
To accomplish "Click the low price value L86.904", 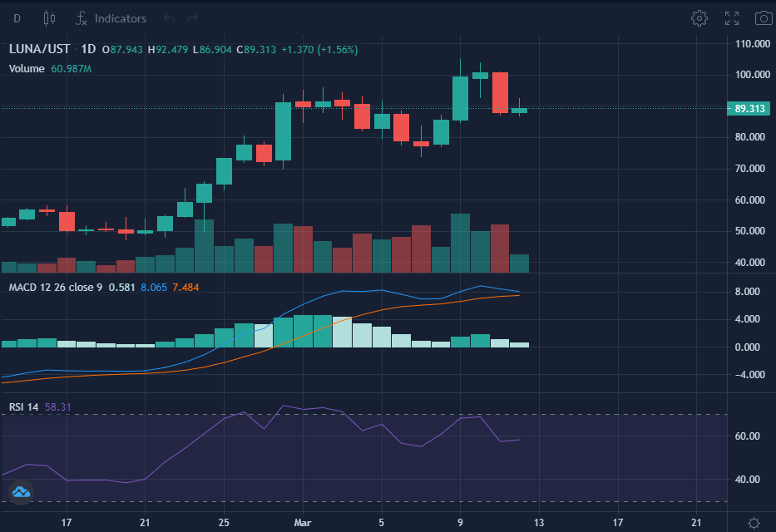I will 212,49.
